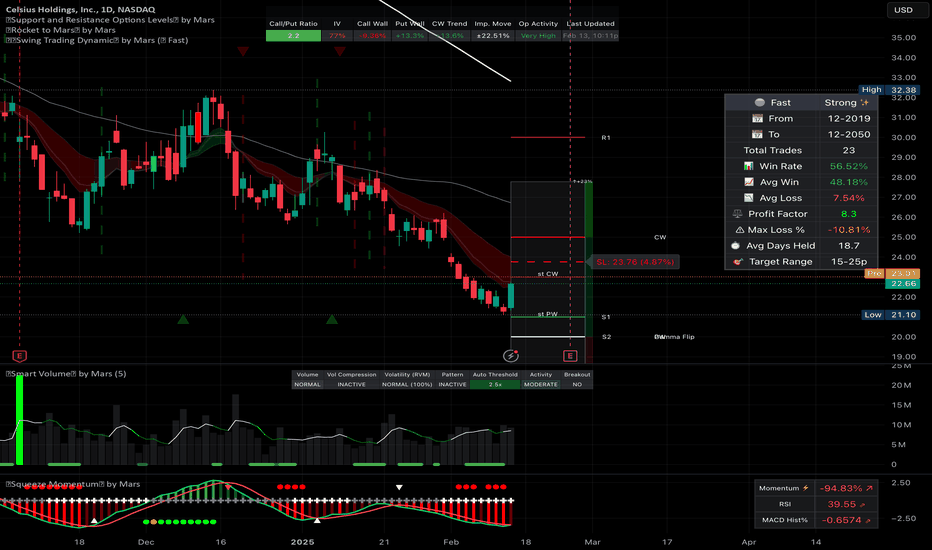This screenshot has height=550, width=932.
Task: Click the arrow icon after -94.83% momentum value
Action: pos(869,488)
